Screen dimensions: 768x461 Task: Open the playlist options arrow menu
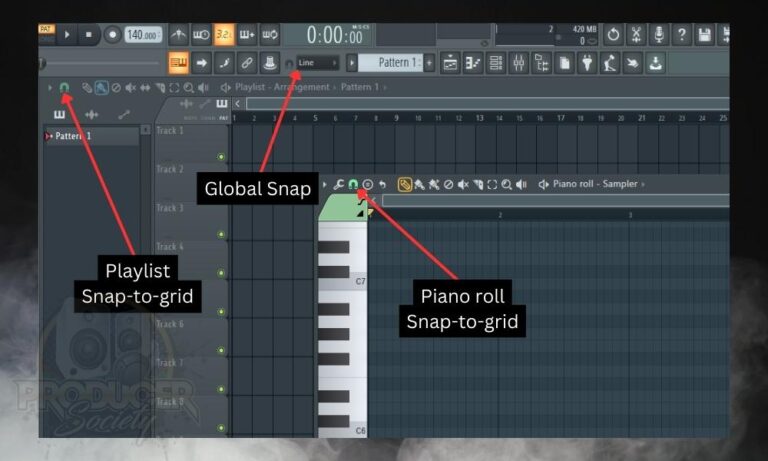[50, 88]
